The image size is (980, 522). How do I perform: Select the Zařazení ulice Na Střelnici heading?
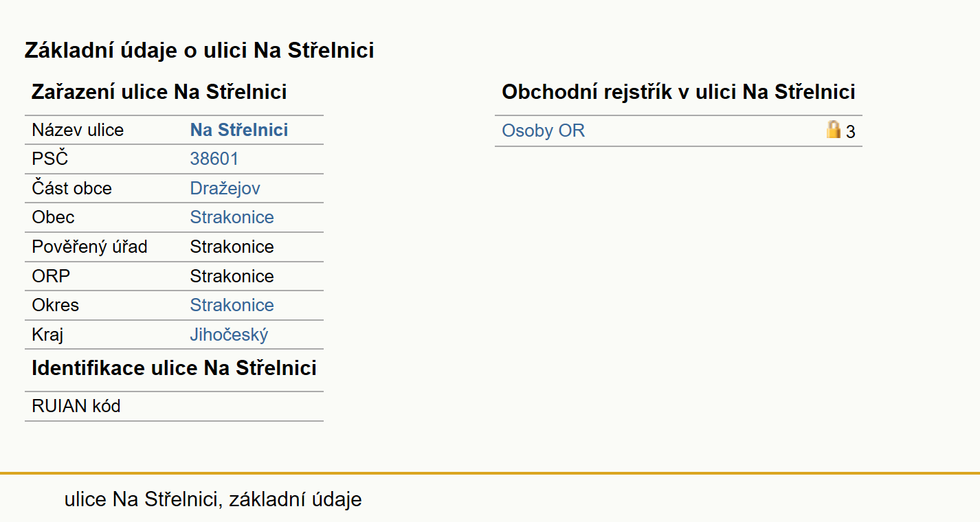pos(159,92)
